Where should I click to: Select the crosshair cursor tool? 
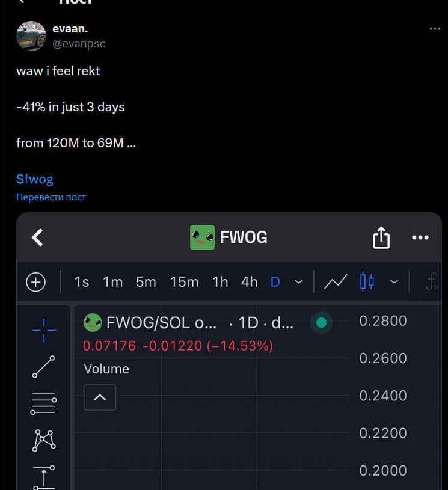point(44,330)
